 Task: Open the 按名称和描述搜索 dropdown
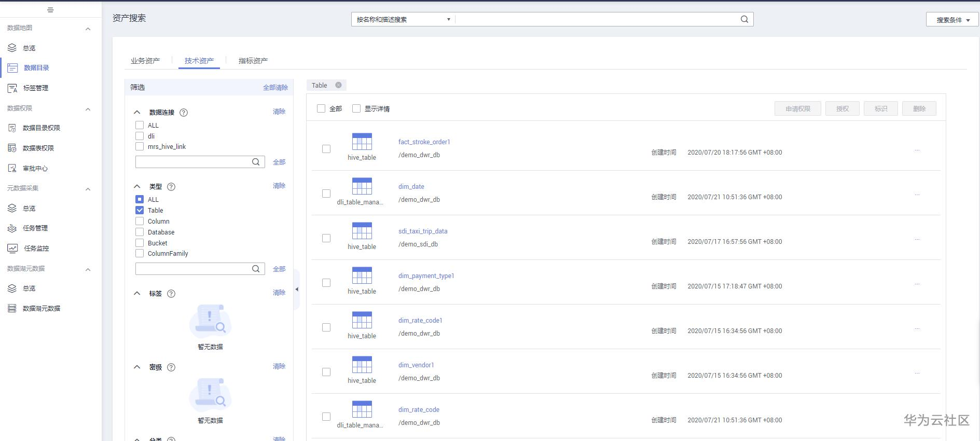point(403,19)
